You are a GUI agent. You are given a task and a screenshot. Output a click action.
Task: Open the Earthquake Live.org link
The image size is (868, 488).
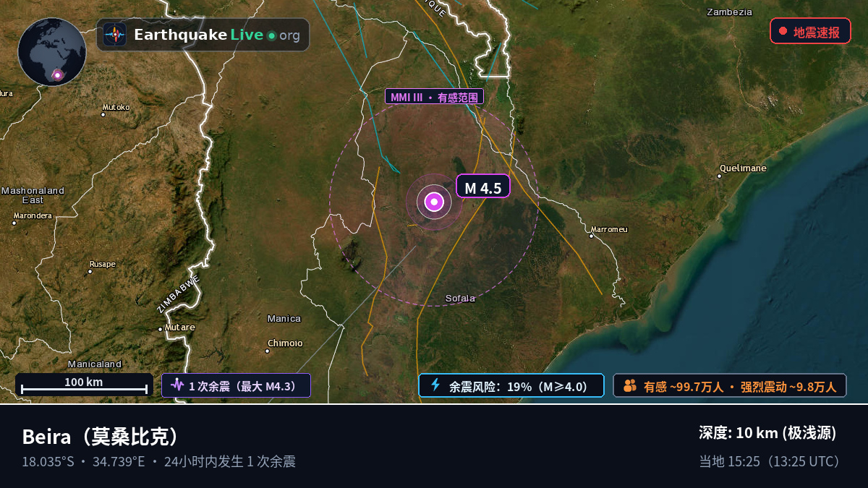tap(203, 35)
